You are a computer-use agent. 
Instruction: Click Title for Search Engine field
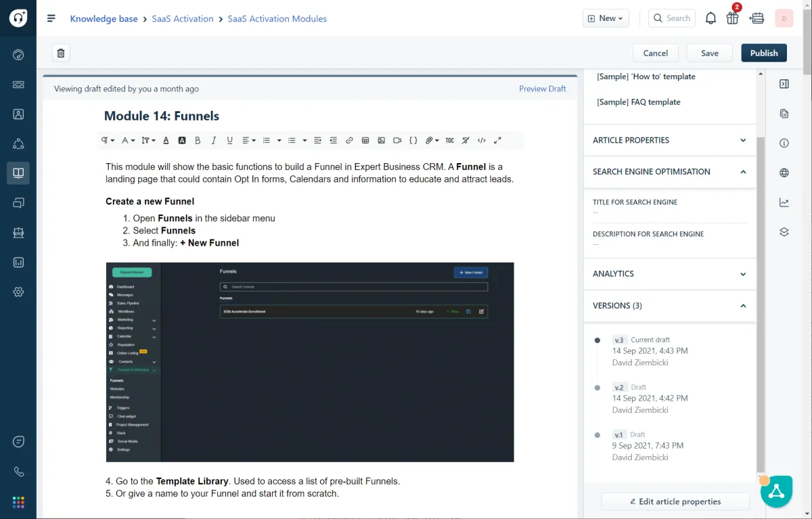pyautogui.click(x=669, y=208)
